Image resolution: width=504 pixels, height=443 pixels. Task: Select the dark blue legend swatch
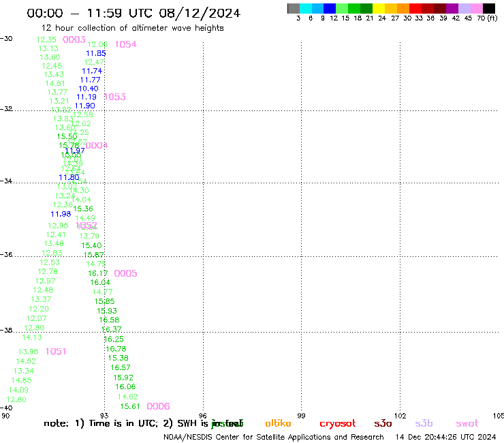pyautogui.click(x=330, y=8)
